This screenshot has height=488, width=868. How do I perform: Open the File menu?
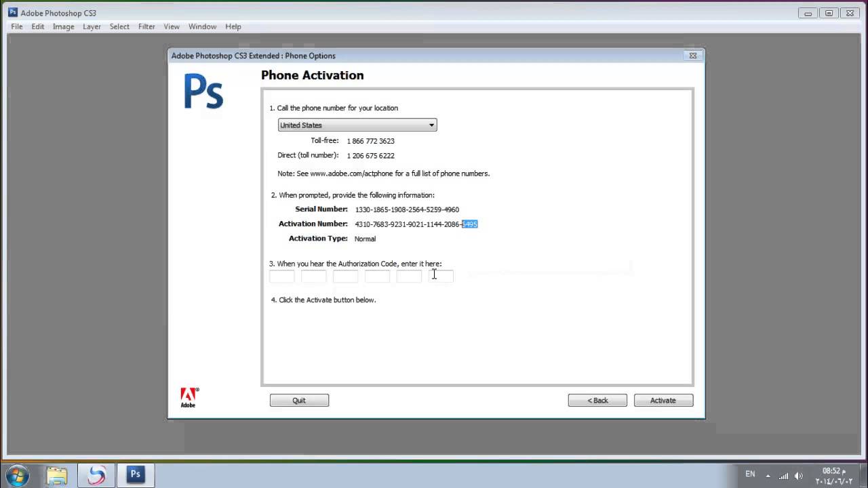coord(17,26)
